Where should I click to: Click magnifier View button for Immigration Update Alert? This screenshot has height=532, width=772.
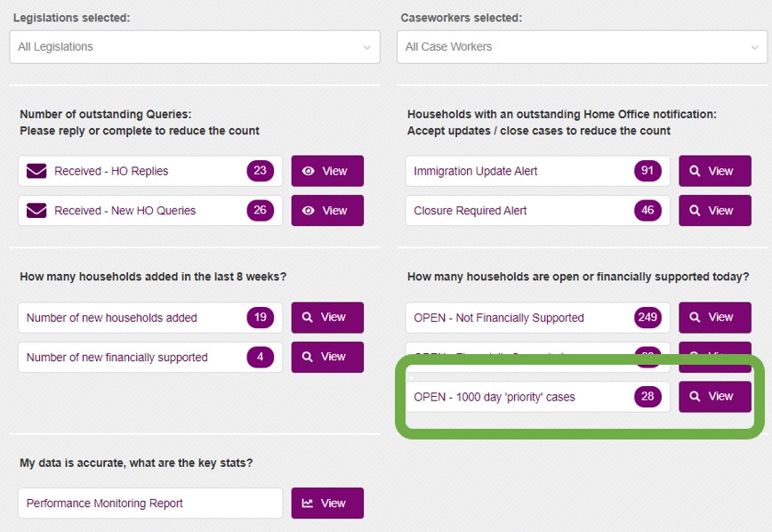point(714,172)
